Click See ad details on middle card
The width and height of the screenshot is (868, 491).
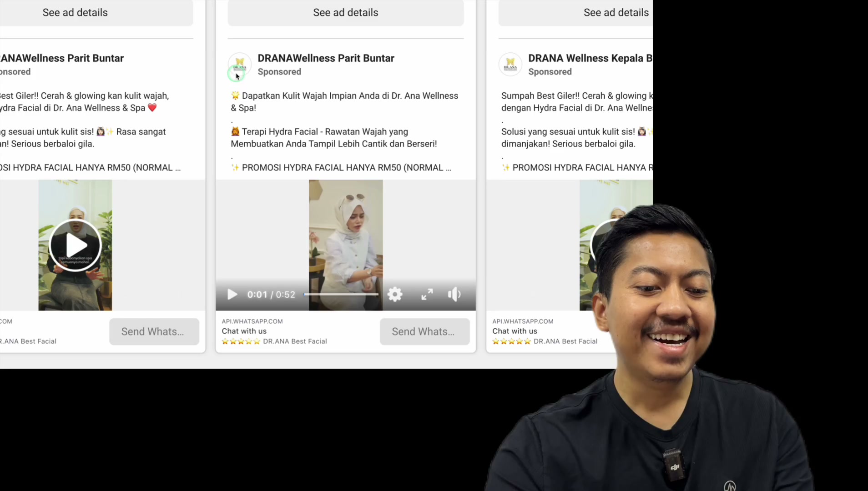pyautogui.click(x=346, y=13)
